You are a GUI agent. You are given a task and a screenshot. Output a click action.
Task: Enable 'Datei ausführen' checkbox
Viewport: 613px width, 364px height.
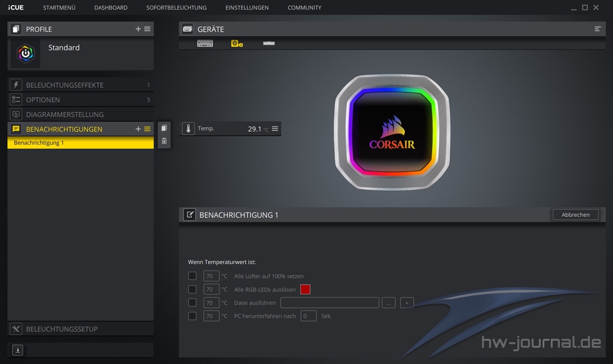click(192, 303)
